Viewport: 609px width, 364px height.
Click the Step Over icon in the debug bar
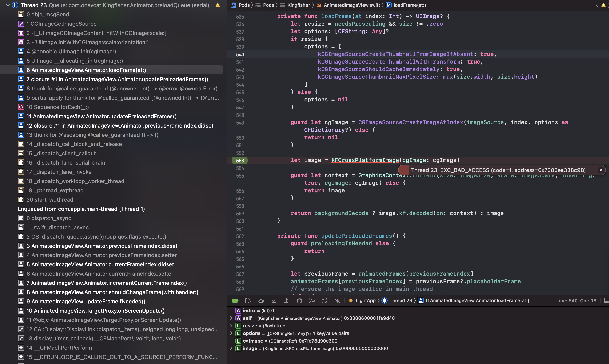261,300
